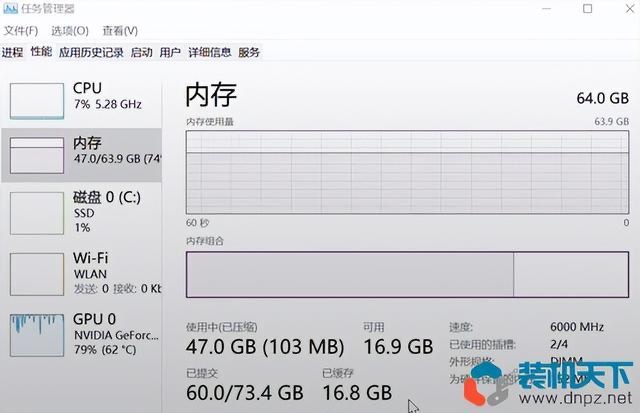
Task: Switch to the 服务 tab
Action: click(249, 52)
